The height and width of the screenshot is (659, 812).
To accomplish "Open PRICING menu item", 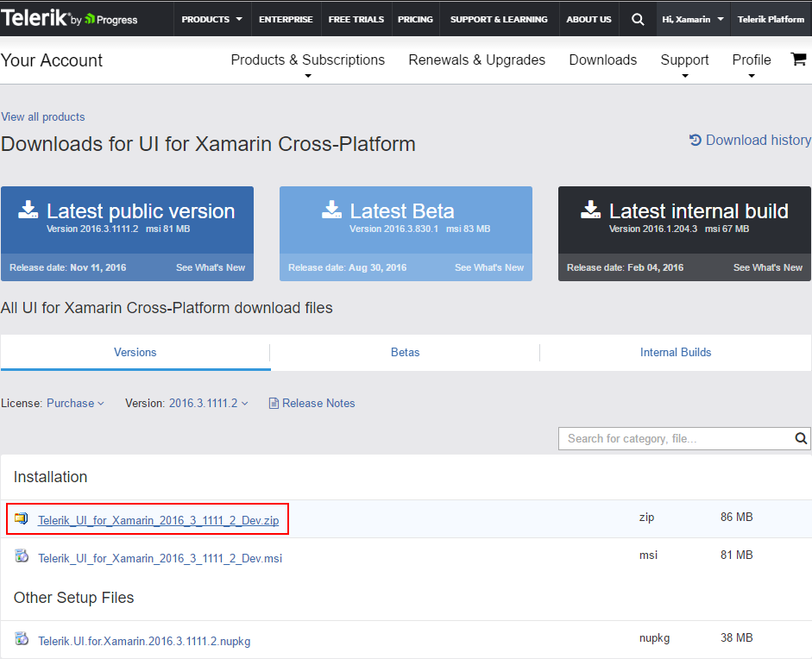I will 415,19.
